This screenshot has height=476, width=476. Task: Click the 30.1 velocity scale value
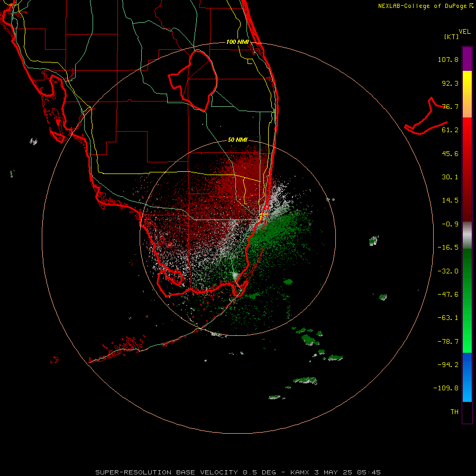tap(450, 177)
